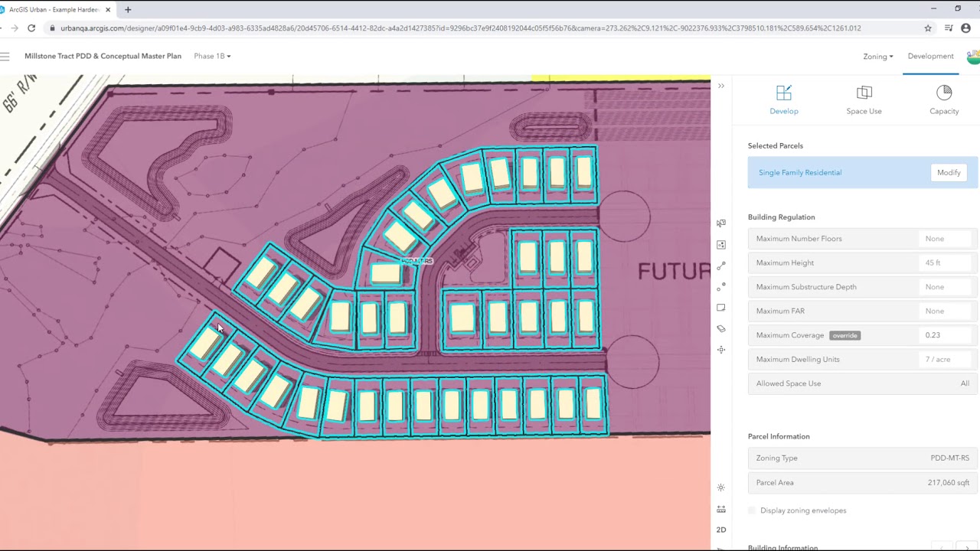
Task: Click the override badge next to Maximum Coverage
Action: click(x=844, y=335)
